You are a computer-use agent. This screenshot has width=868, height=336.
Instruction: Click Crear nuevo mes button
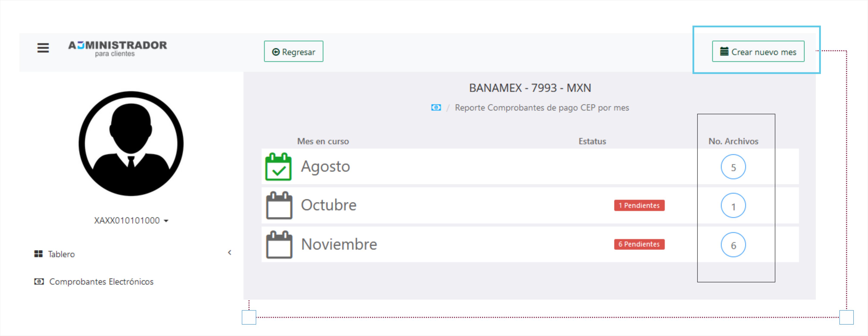758,52
